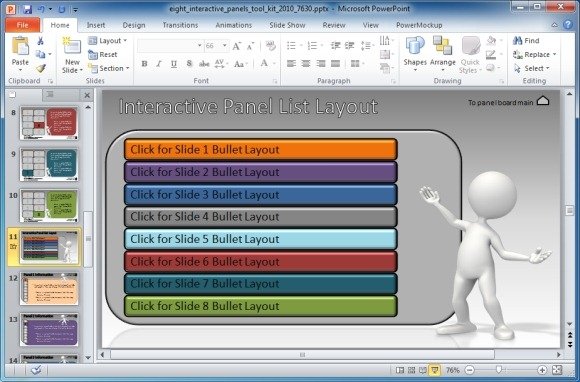Click the orange Slide 1 Bullet Layout panel
Viewport: 580px width, 382px height.
click(261, 149)
